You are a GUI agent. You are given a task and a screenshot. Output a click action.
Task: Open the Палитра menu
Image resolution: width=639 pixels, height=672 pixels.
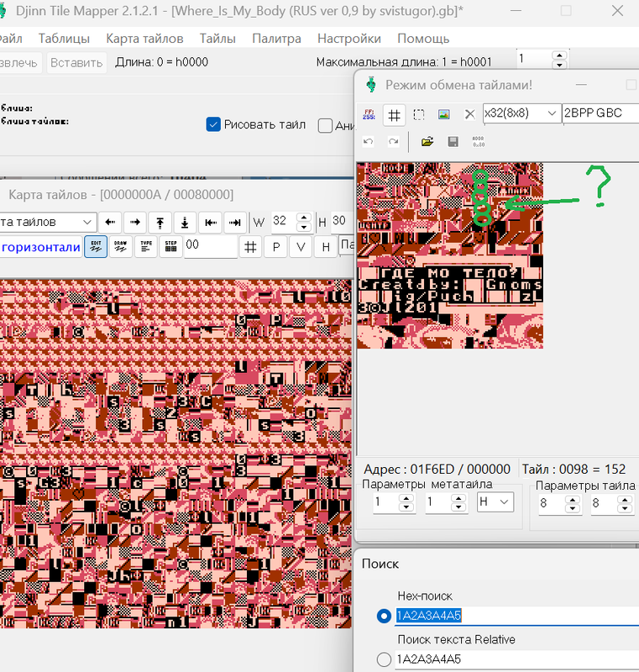pyautogui.click(x=276, y=39)
